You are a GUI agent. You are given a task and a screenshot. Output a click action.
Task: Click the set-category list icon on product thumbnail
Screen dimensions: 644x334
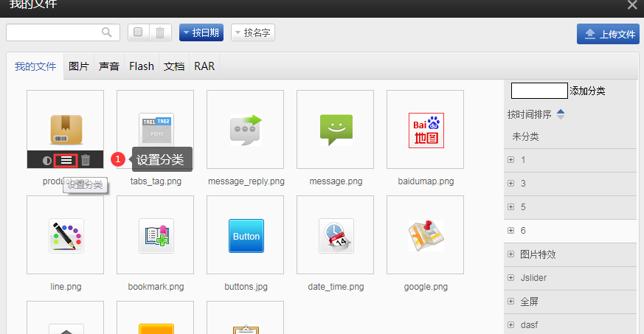(x=66, y=160)
